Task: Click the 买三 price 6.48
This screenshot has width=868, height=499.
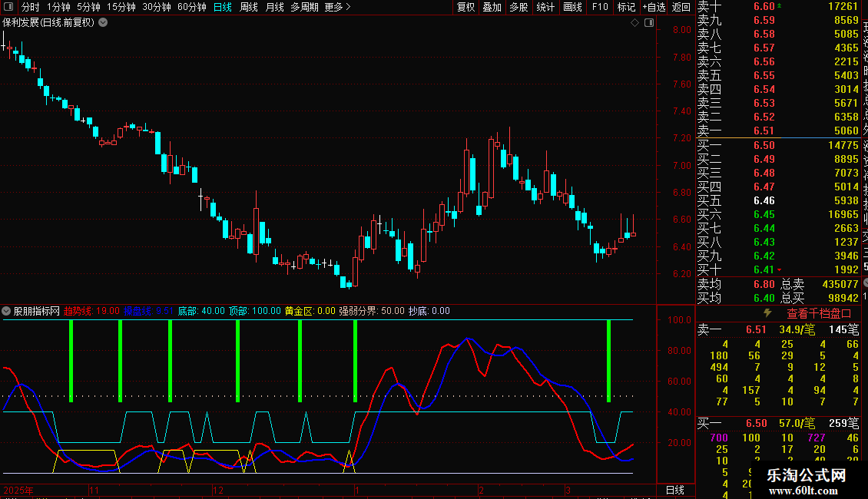Action: [764, 173]
